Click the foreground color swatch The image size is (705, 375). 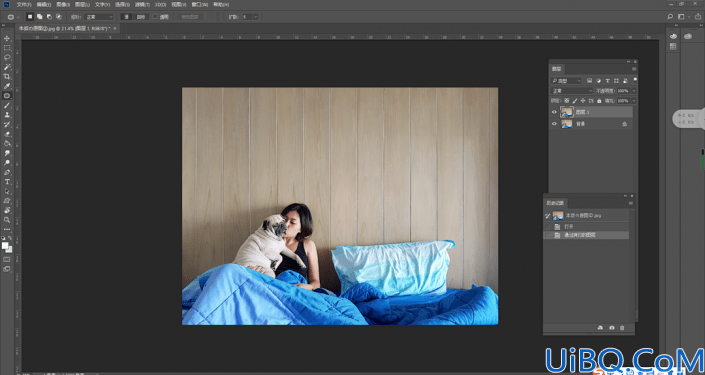tap(5, 246)
